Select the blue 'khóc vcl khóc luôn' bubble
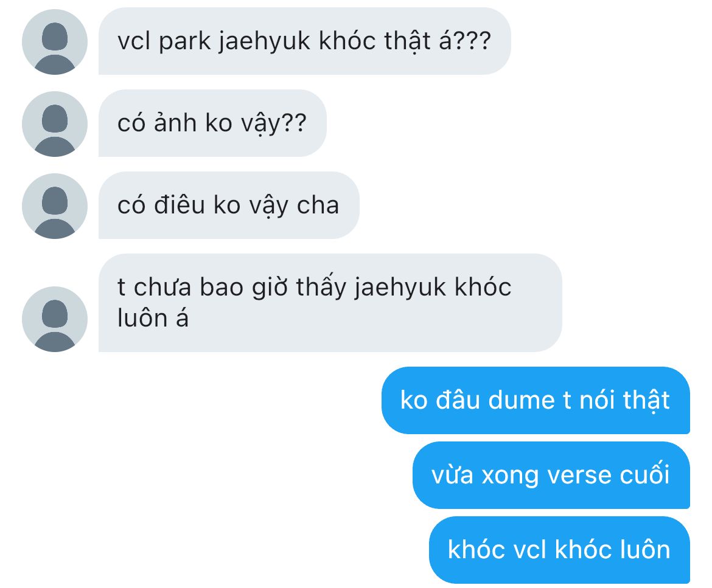The height and width of the screenshot is (588, 712). coord(559,550)
